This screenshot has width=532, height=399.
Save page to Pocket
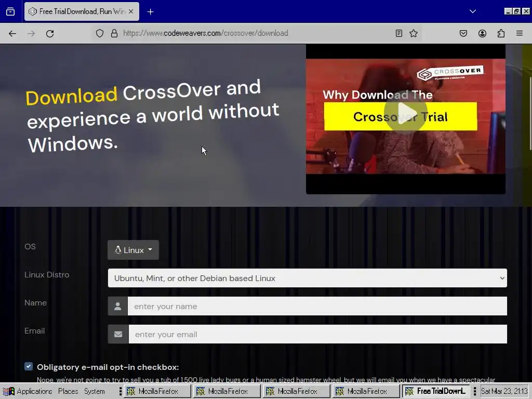coord(463,33)
